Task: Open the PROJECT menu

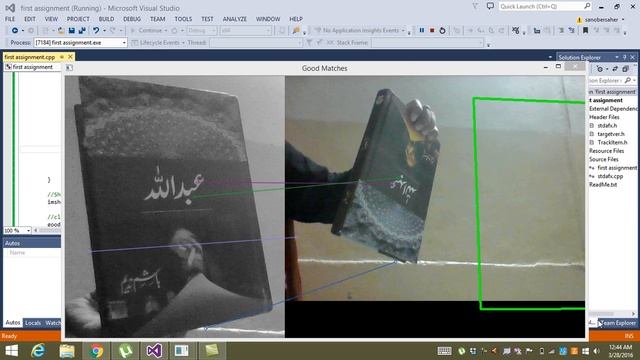Action: click(78, 19)
